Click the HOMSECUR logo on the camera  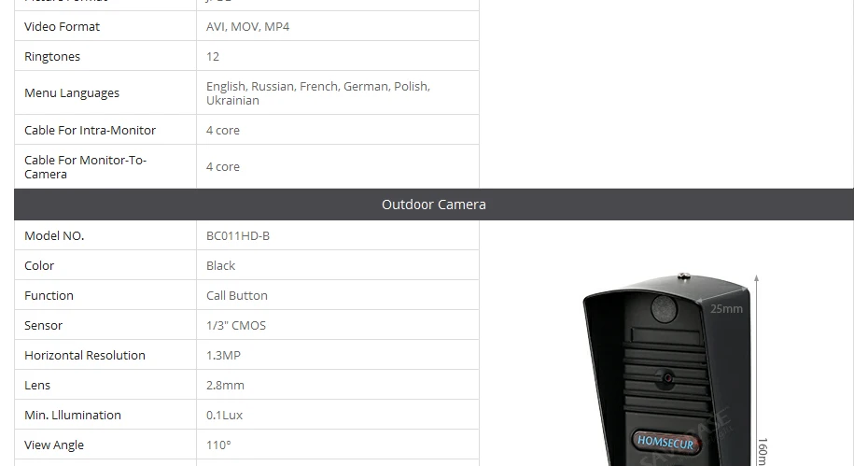[665, 442]
